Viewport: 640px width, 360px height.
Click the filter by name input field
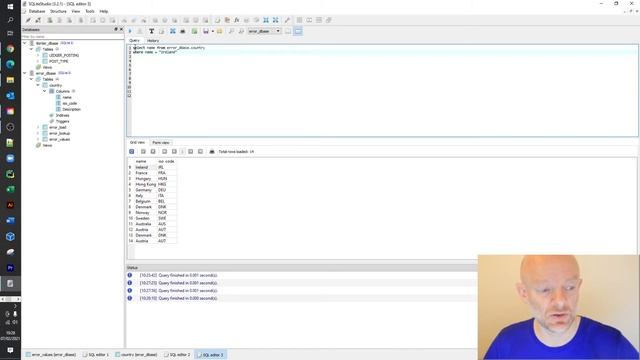[x=73, y=37]
